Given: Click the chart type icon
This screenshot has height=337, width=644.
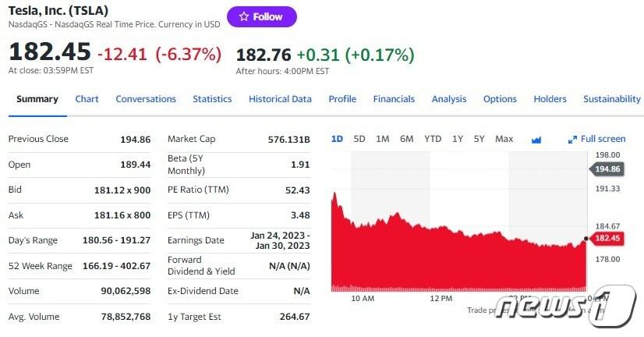Looking at the screenshot, I should pos(536,140).
